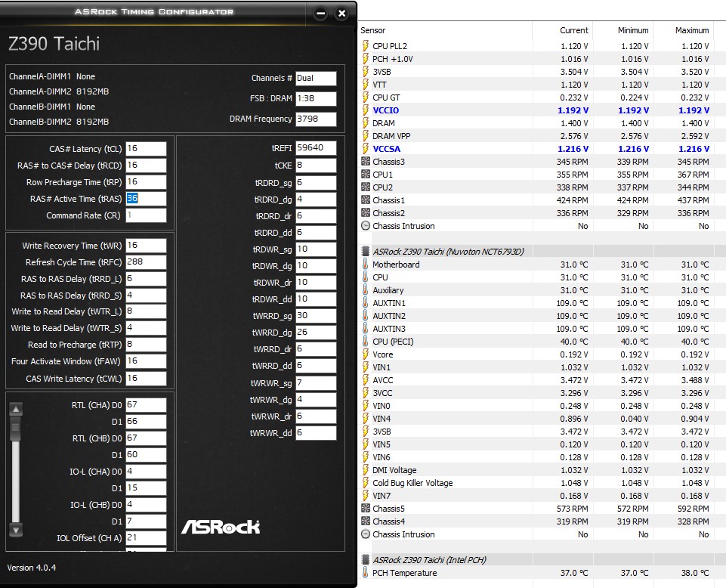
Task: Click the tWTR_S input field
Action: click(x=146, y=328)
